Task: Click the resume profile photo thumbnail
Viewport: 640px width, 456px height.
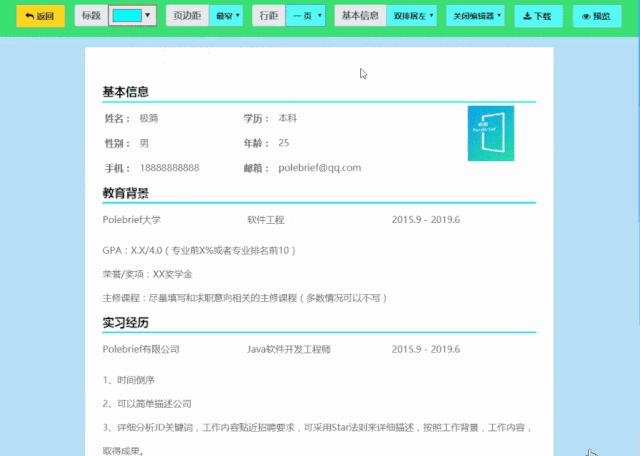Action: [491, 133]
